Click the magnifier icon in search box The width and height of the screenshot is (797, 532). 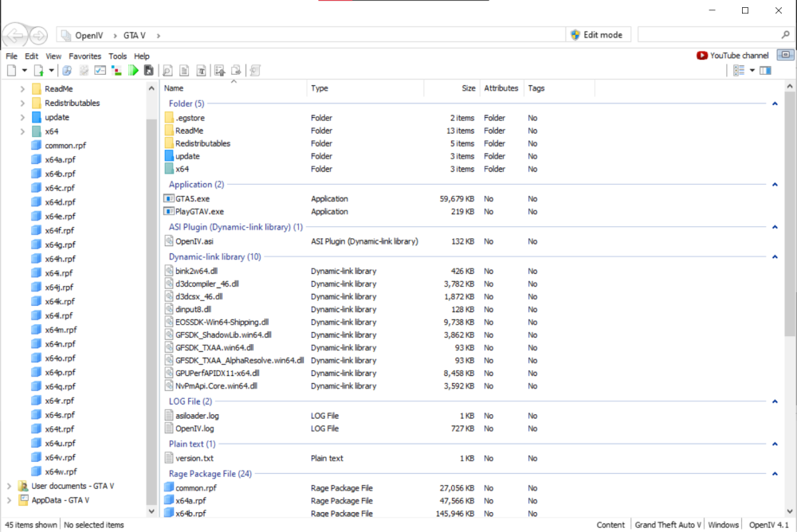785,34
